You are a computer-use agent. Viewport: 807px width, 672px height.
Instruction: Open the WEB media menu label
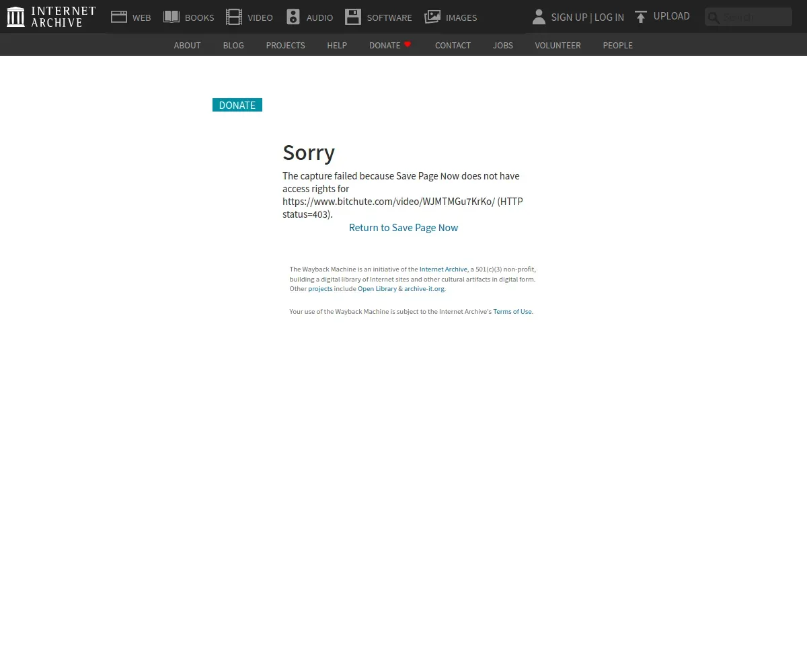coord(142,17)
